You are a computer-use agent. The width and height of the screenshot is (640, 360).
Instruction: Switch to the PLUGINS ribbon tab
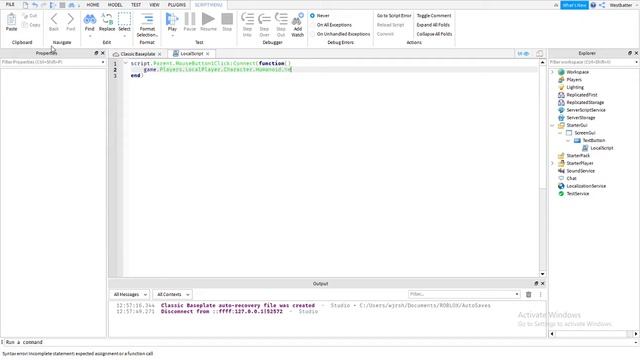tap(177, 5)
